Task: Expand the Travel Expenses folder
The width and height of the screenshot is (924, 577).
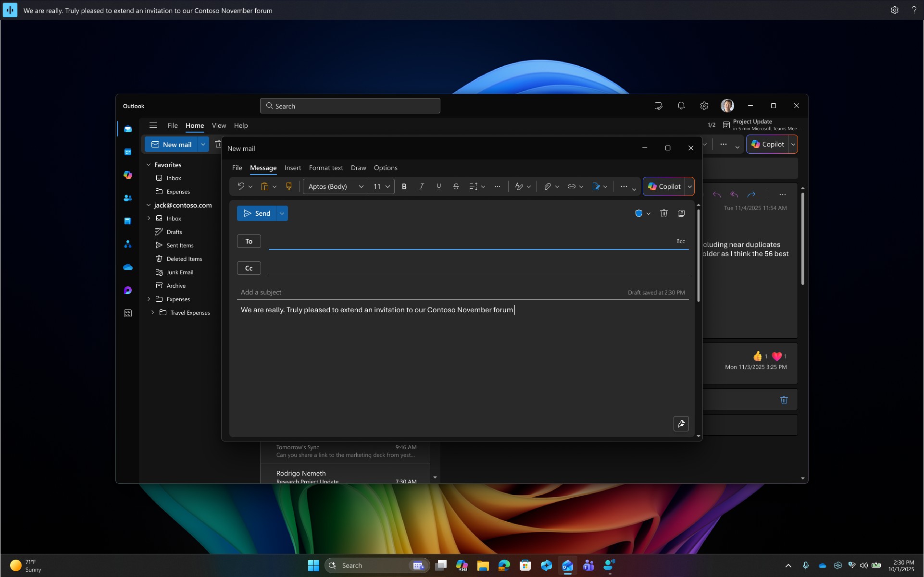Action: point(152,312)
